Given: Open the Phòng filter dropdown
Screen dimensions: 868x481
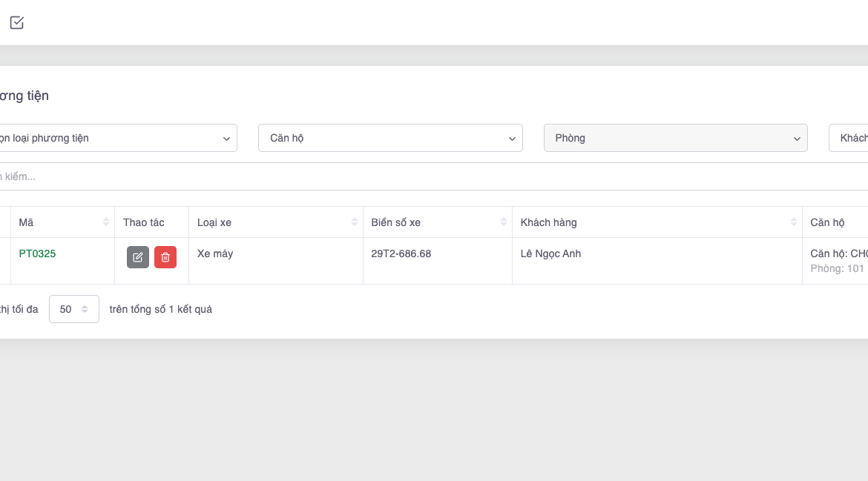Looking at the screenshot, I should pyautogui.click(x=675, y=138).
